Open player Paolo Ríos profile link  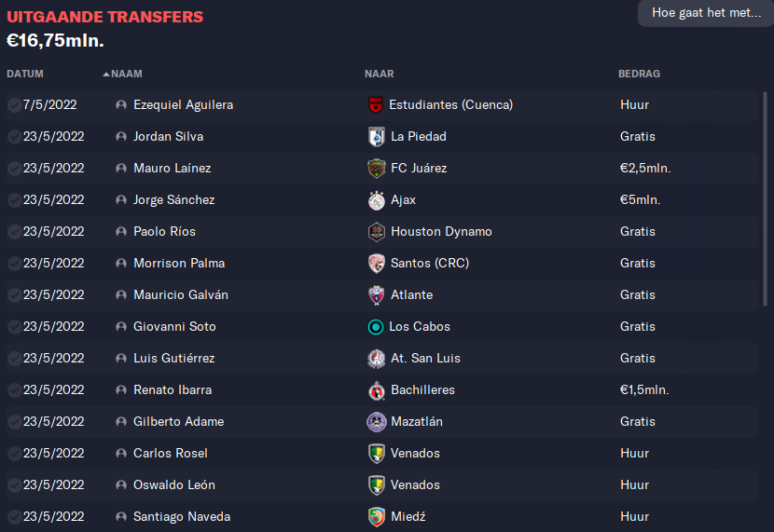pos(164,232)
